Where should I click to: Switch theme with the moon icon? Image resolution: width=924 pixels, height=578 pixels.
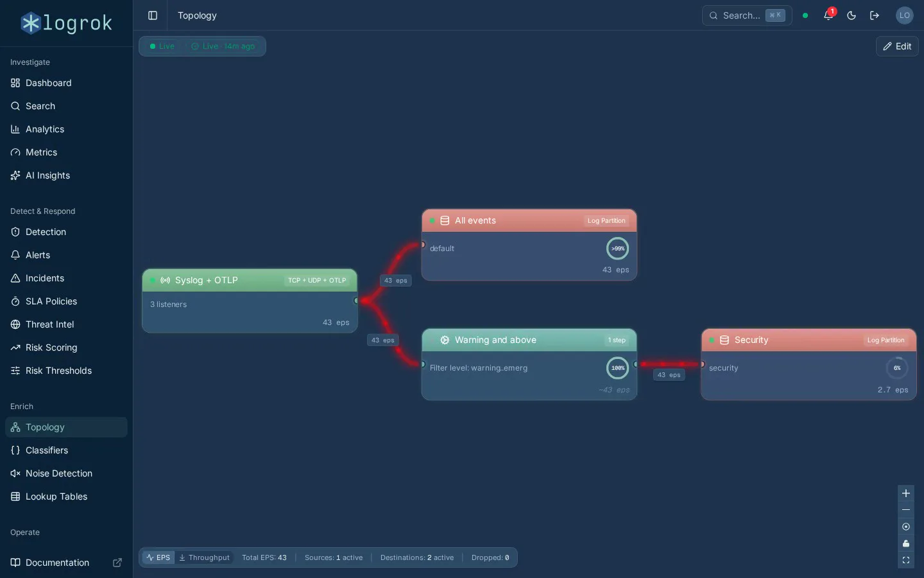click(x=851, y=15)
